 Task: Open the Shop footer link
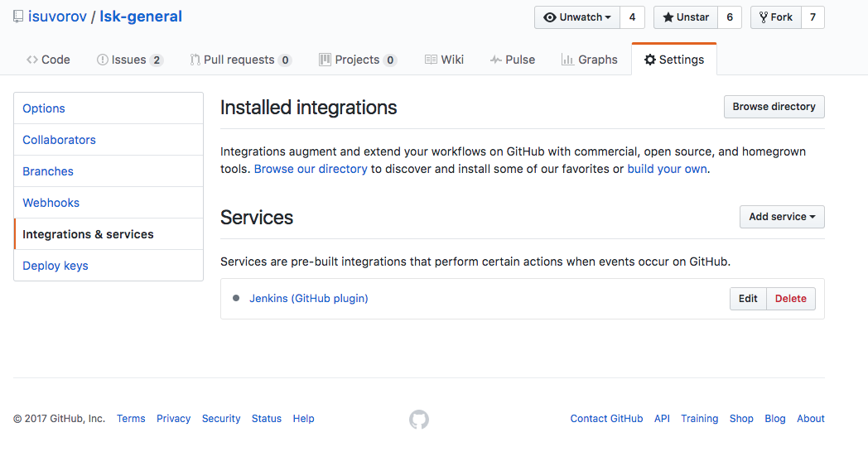click(x=741, y=419)
